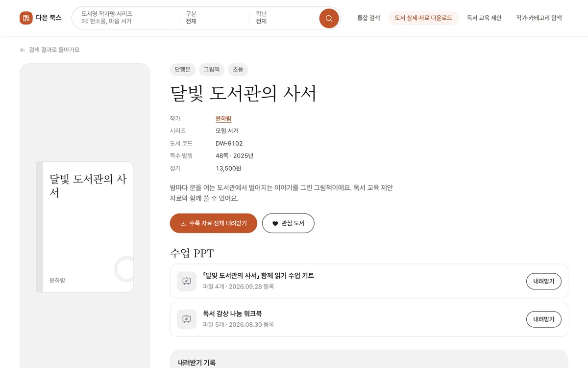Add to 관심 도서
The height and width of the screenshot is (368, 588).
(x=288, y=223)
